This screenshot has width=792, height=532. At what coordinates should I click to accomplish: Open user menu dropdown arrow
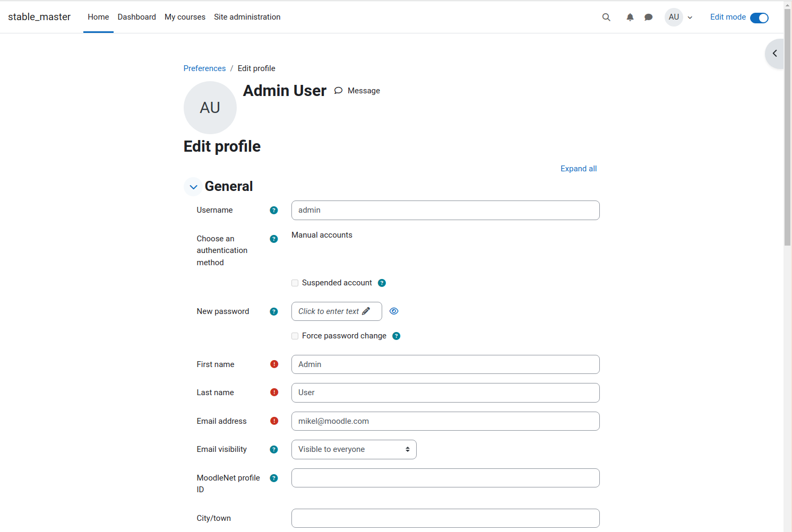690,18
